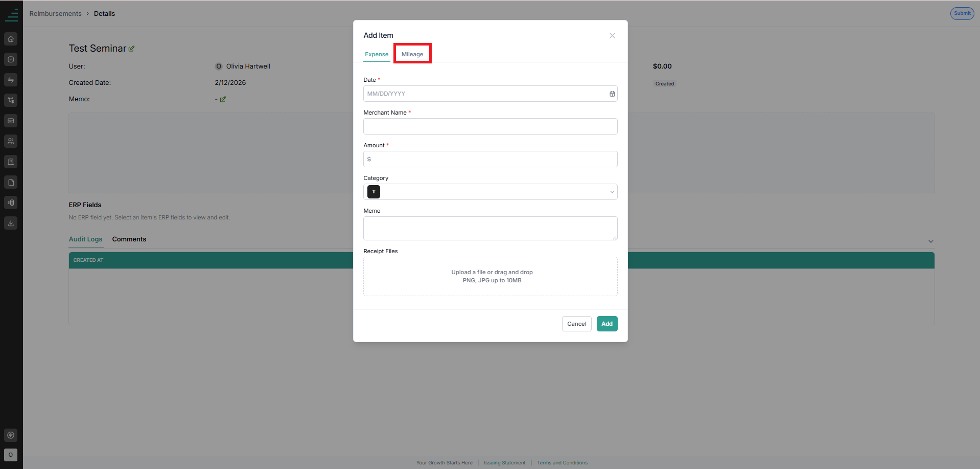Edit the Test Seminar title pencil icon
The width and height of the screenshot is (980, 469).
(x=131, y=49)
